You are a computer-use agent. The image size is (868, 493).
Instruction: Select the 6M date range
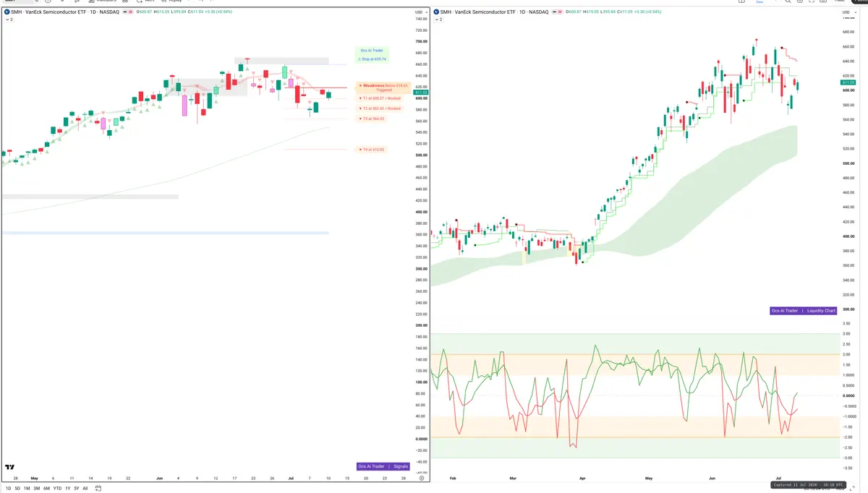46,489
